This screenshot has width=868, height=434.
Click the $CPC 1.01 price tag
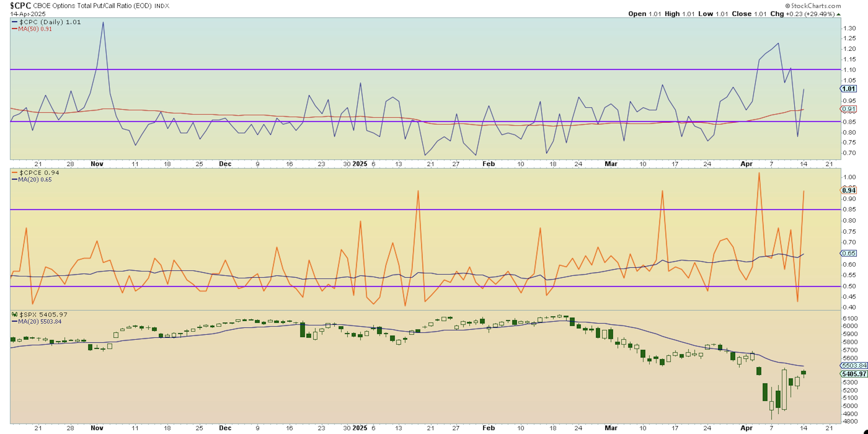pyautogui.click(x=849, y=89)
